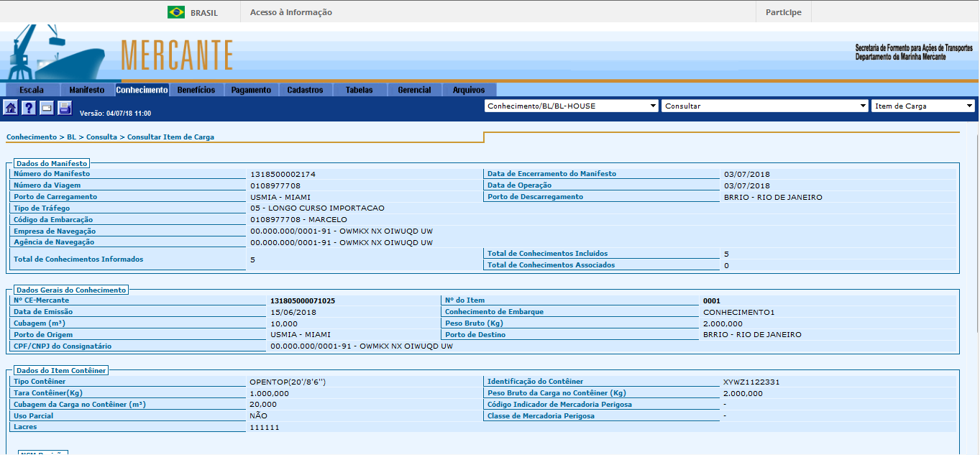Select the Arquivos tab

click(469, 90)
